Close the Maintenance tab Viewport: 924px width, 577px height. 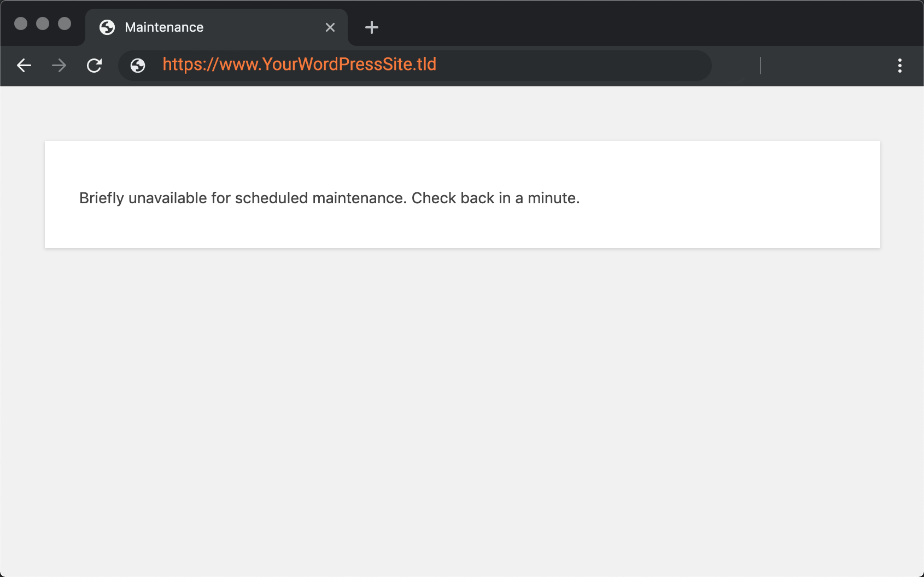pos(330,27)
